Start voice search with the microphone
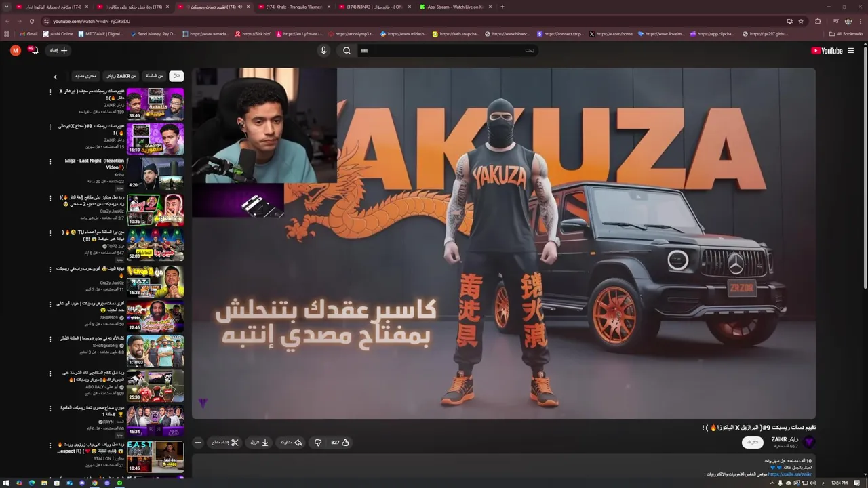Viewport: 868px width, 488px height. tap(323, 50)
